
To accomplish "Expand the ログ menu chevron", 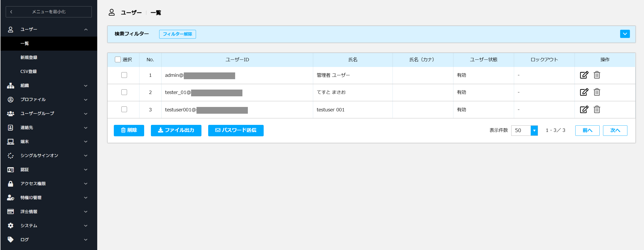I will [x=86, y=239].
